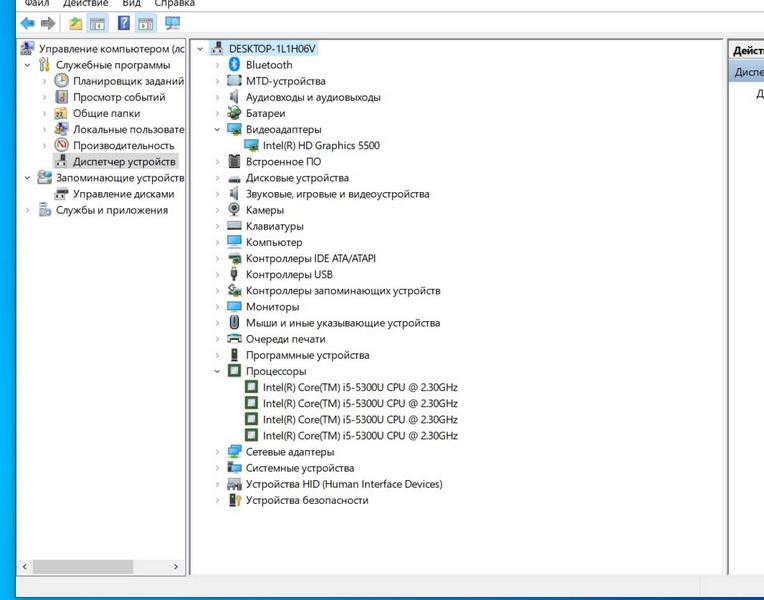This screenshot has height=600, width=764.
Task: Click left panel horizontal scrollbar right arrow
Action: point(178,567)
